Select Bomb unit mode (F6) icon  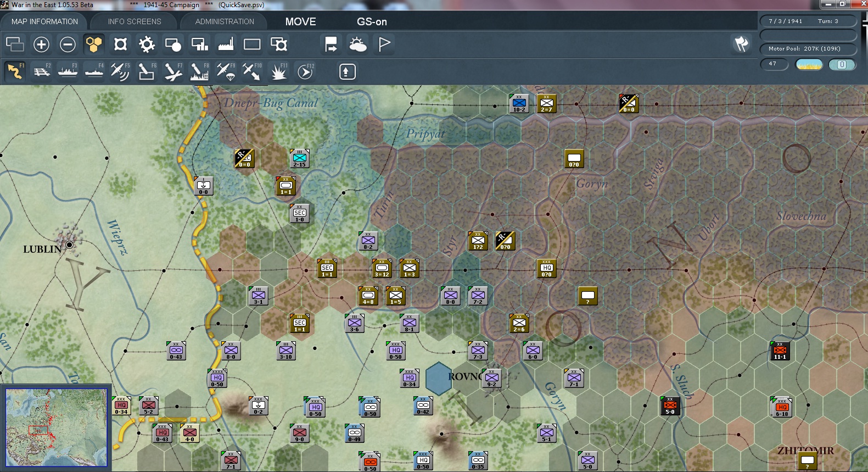tap(147, 71)
